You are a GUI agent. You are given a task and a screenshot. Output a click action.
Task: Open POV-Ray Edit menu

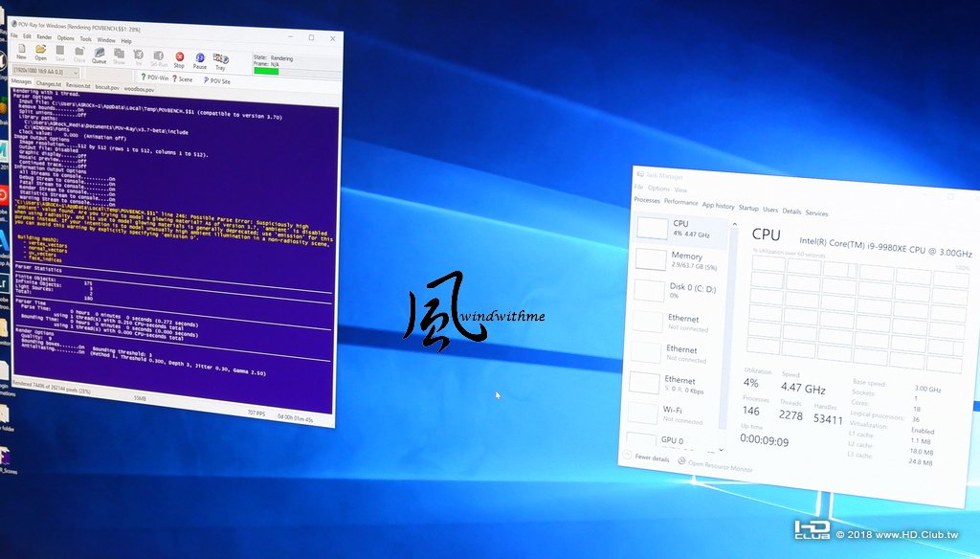(27, 36)
